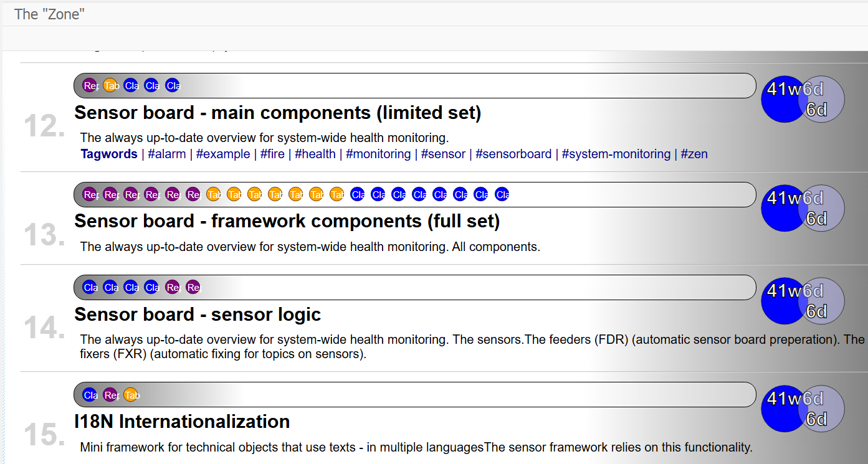Click the last blue Cla icon in item 13
Image resolution: width=868 pixels, height=464 pixels.
[x=502, y=194]
